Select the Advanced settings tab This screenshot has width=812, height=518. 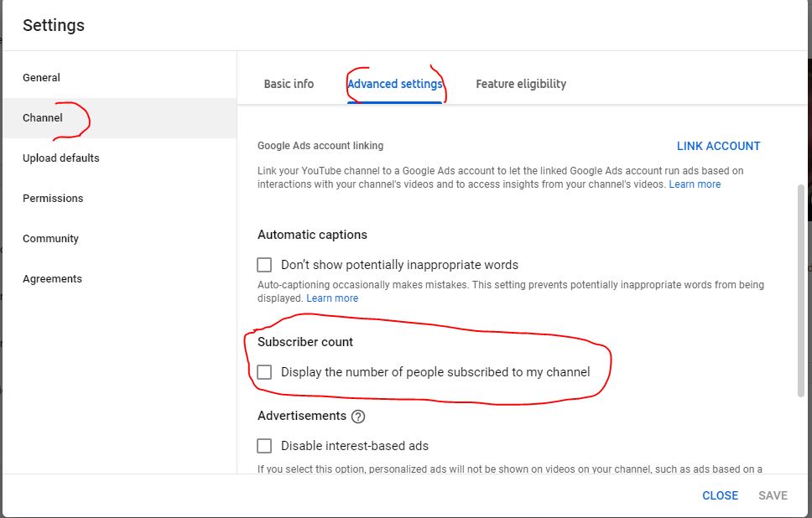tap(394, 84)
